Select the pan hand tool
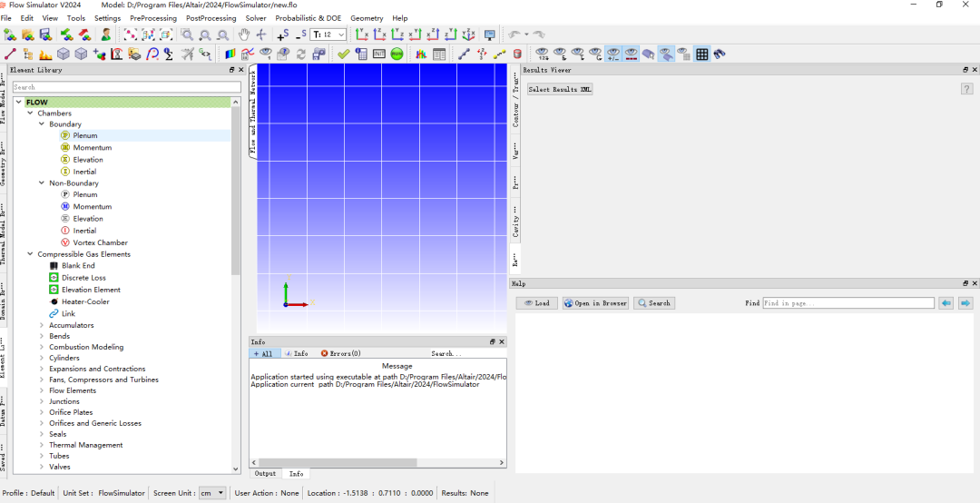 (x=243, y=35)
